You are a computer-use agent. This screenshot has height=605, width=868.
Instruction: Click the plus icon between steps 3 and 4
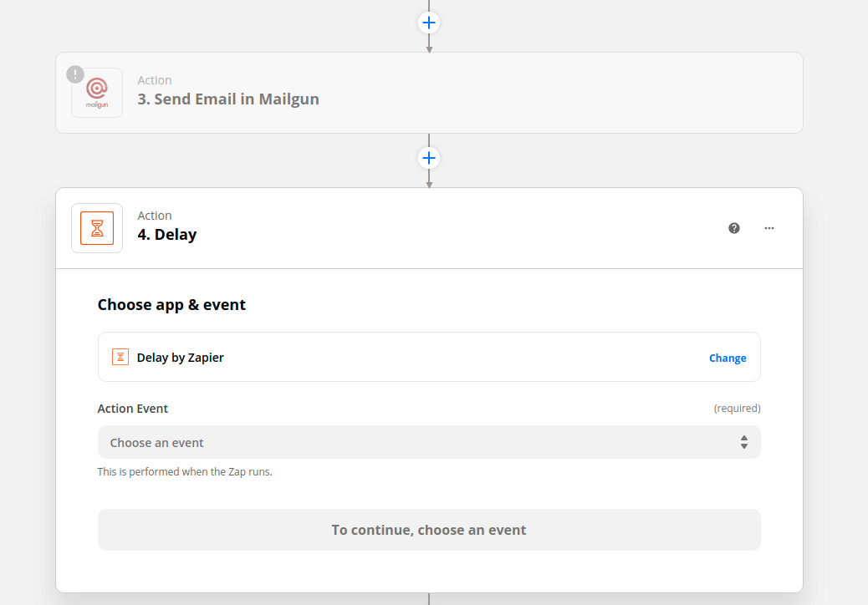click(x=428, y=157)
